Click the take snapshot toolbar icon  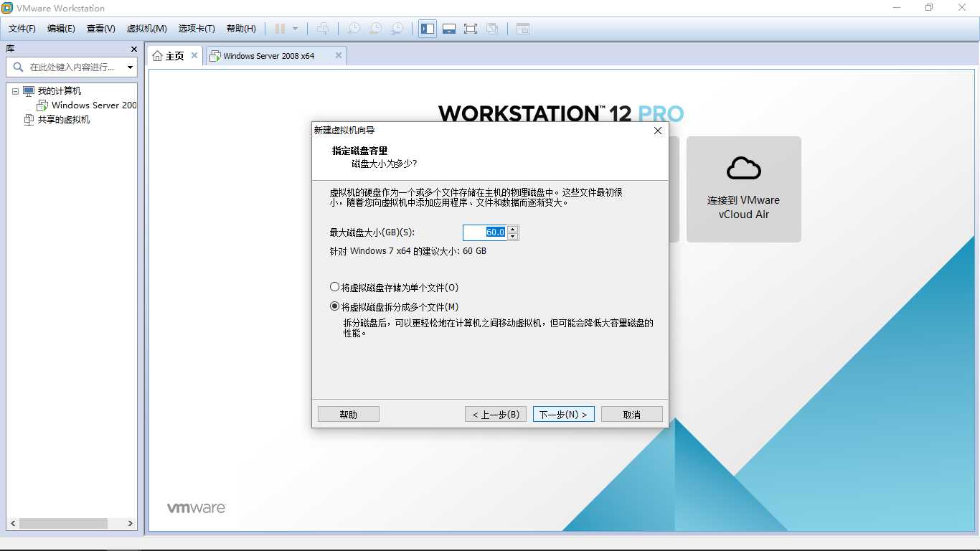click(x=354, y=29)
